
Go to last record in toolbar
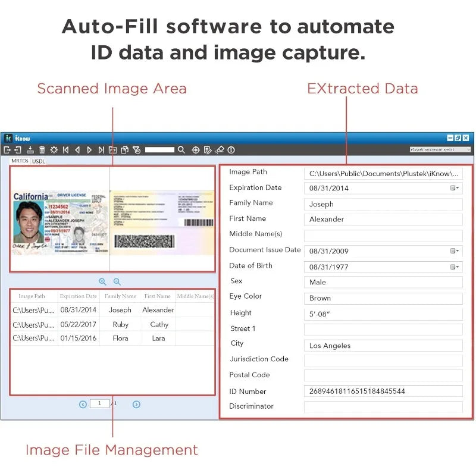point(101,150)
